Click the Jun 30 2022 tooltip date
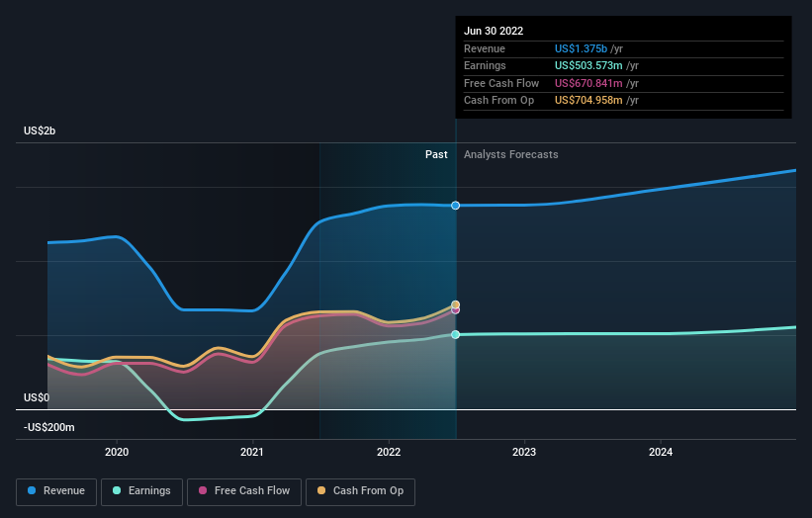Viewport: 812px width, 518px height. coord(494,31)
